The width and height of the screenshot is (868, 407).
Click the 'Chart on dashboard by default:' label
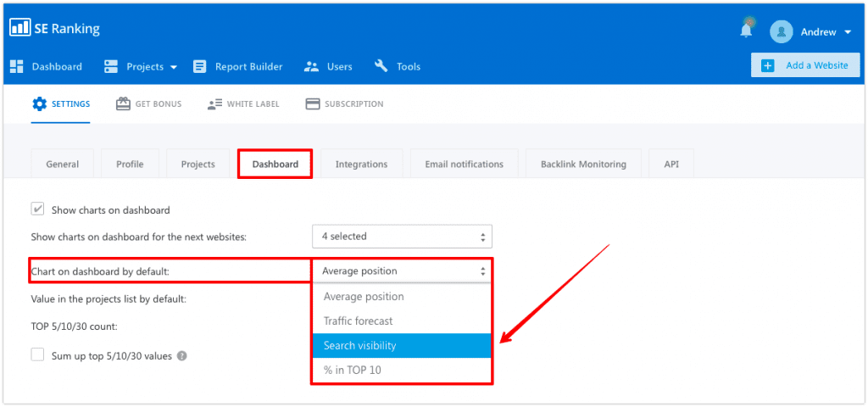point(100,270)
